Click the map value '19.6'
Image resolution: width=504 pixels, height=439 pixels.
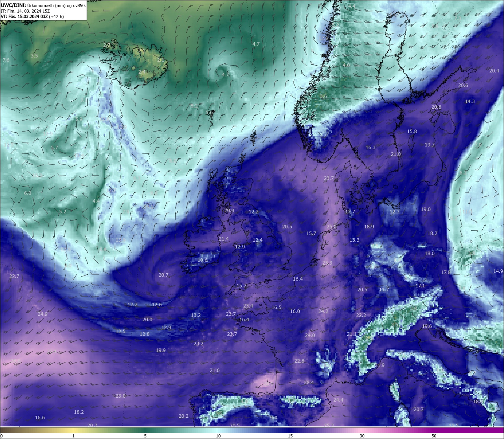427,326
